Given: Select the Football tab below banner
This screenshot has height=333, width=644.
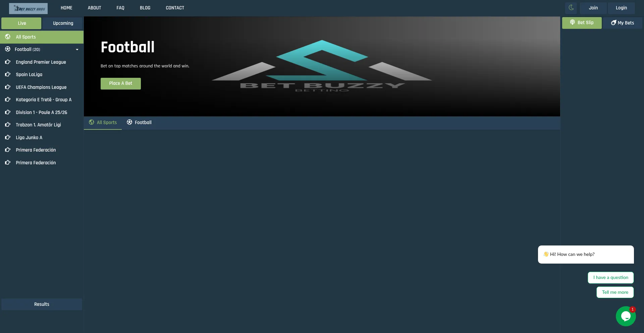Looking at the screenshot, I should point(139,122).
